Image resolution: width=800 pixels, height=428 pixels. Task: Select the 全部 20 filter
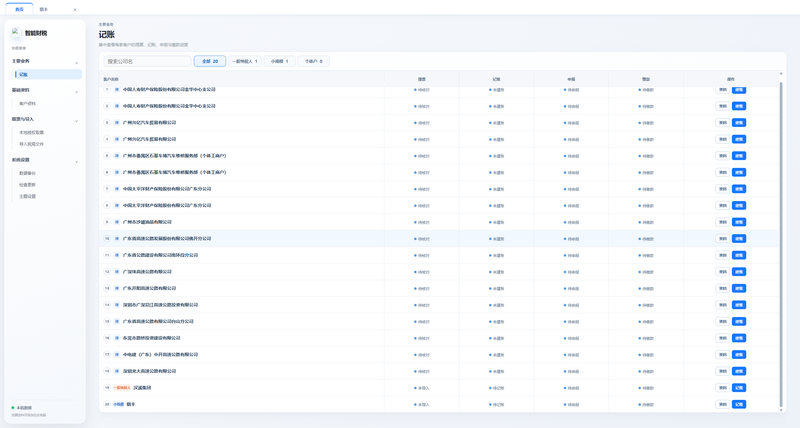click(210, 61)
